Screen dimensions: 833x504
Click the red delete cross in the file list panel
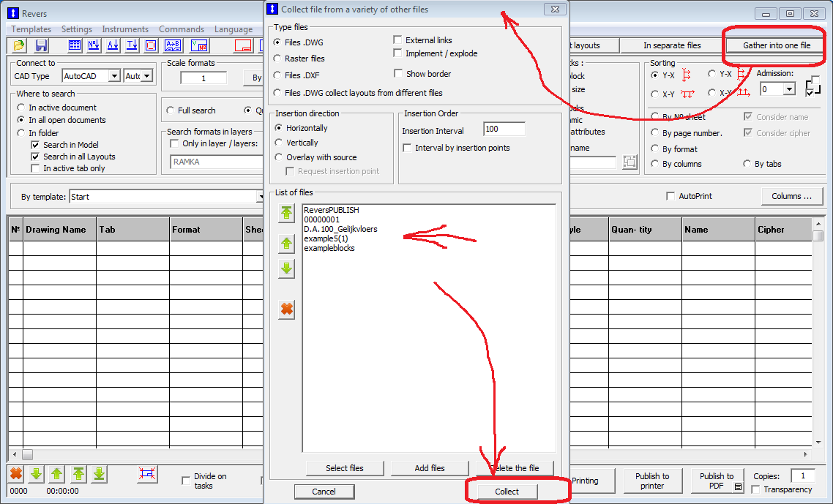286,308
